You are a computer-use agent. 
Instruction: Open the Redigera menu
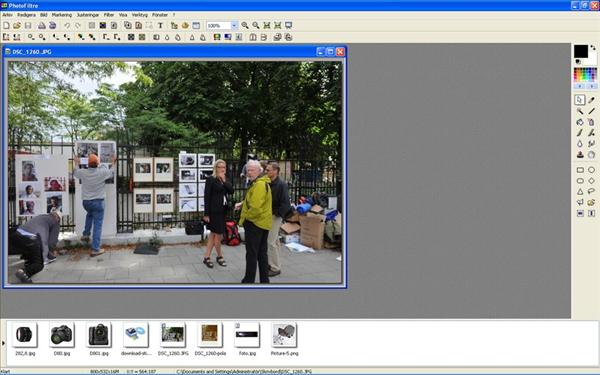[26, 15]
